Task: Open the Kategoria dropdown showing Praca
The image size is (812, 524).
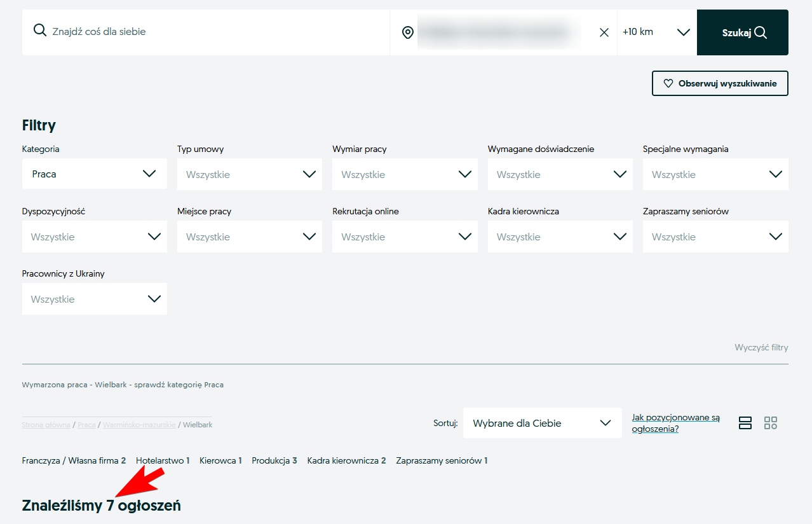Action: [x=95, y=174]
